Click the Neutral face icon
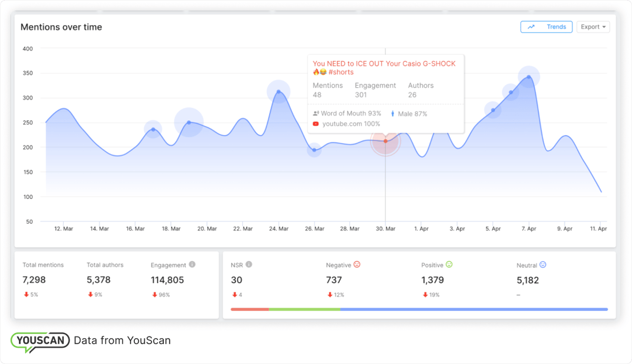The width and height of the screenshot is (632, 364). tap(543, 265)
